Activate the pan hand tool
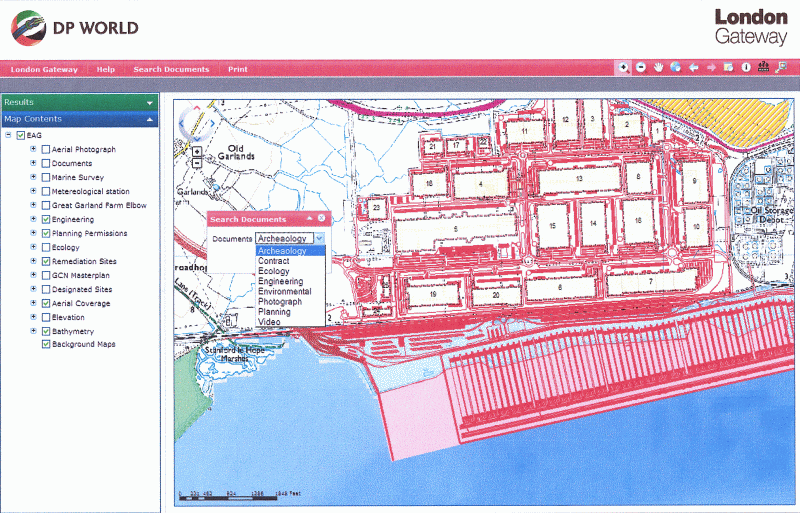The image size is (800, 513). pos(658,67)
